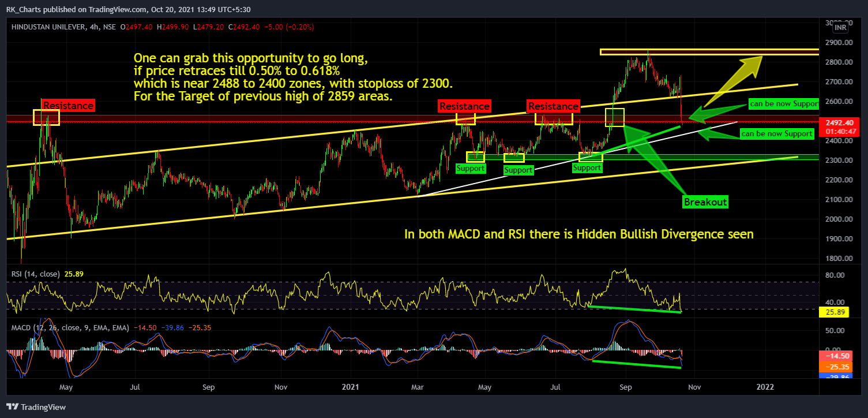Image resolution: width=868 pixels, height=418 pixels.
Task: Click the 2021 label on the time axis
Action: coord(351,386)
